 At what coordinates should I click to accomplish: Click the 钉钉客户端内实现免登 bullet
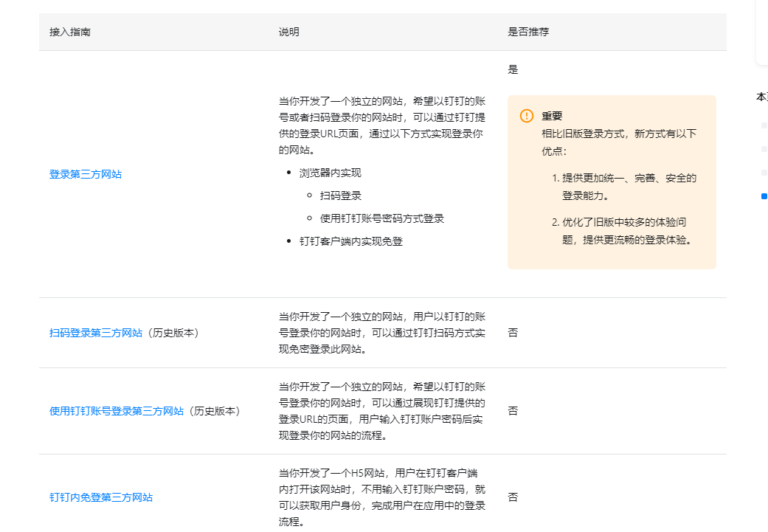point(351,241)
